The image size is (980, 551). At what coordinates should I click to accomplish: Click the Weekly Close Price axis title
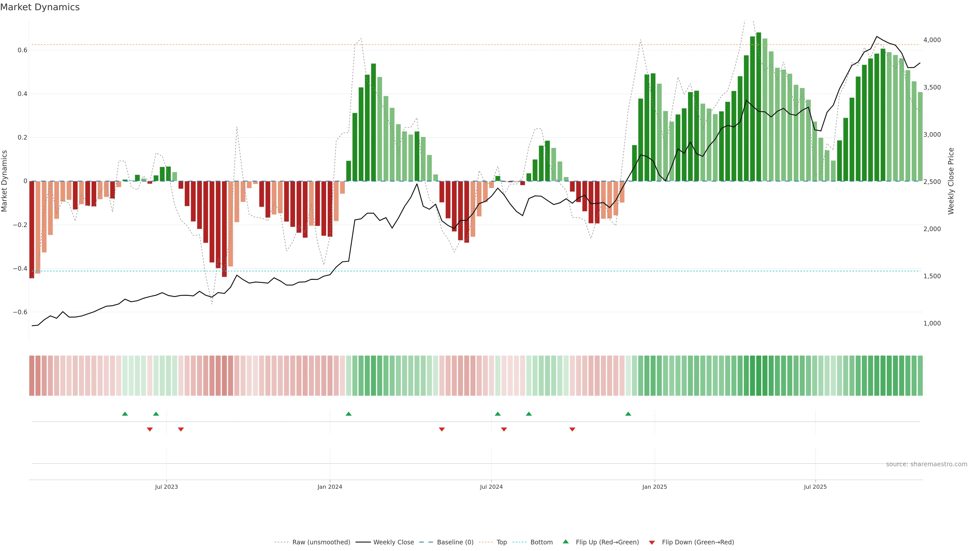click(951, 181)
